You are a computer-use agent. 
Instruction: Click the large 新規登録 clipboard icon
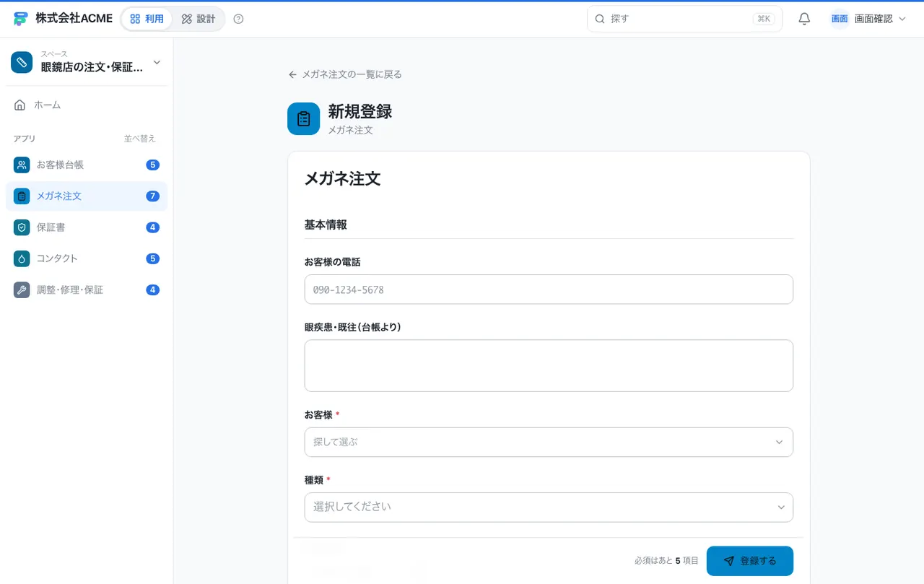[x=303, y=118]
